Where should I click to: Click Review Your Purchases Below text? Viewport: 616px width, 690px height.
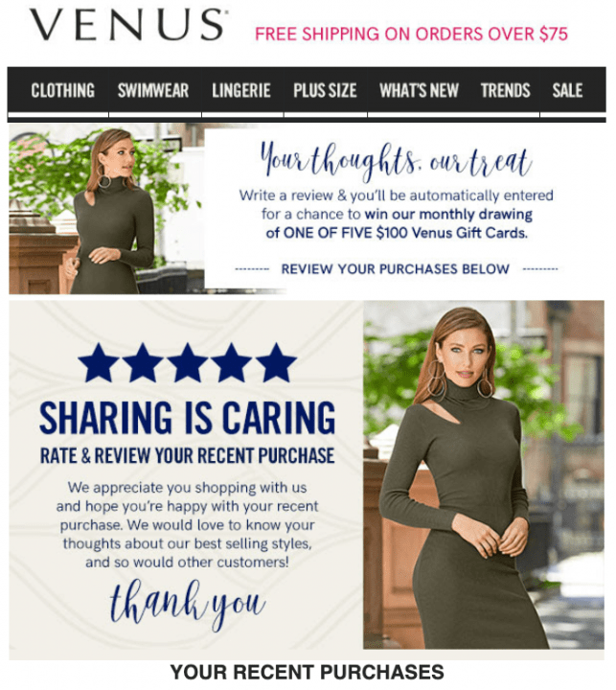point(395,269)
